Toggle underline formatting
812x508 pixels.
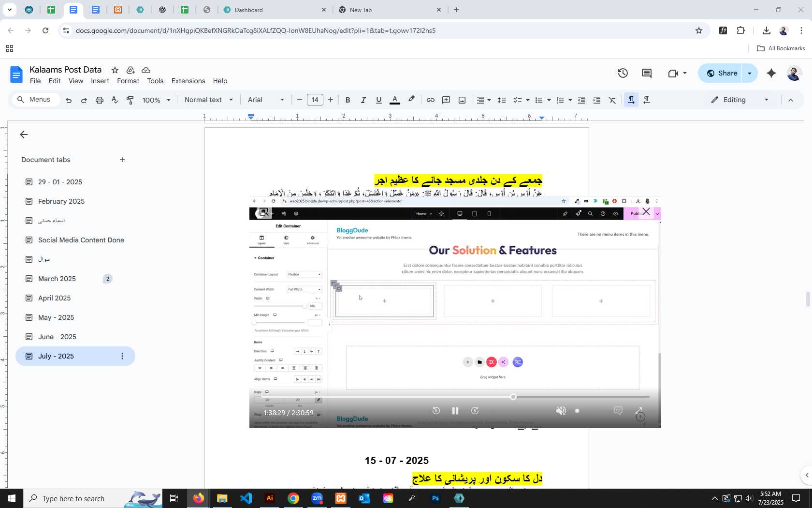[x=379, y=100]
